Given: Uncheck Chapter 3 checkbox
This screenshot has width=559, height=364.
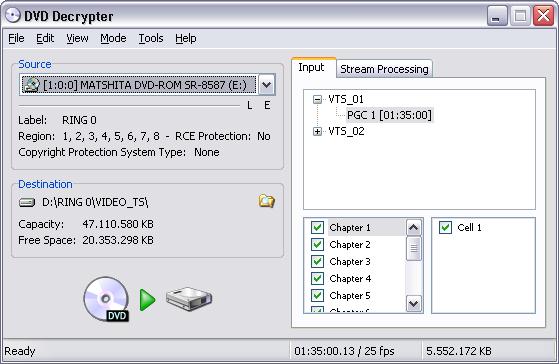Looking at the screenshot, I should 317,262.
